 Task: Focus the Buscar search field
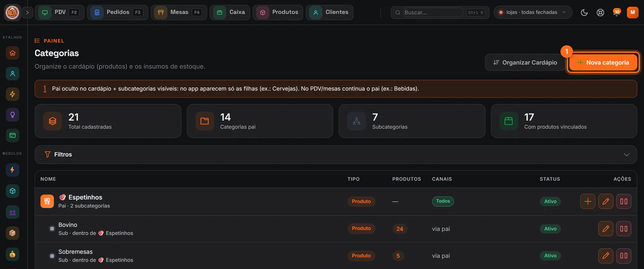tap(433, 12)
